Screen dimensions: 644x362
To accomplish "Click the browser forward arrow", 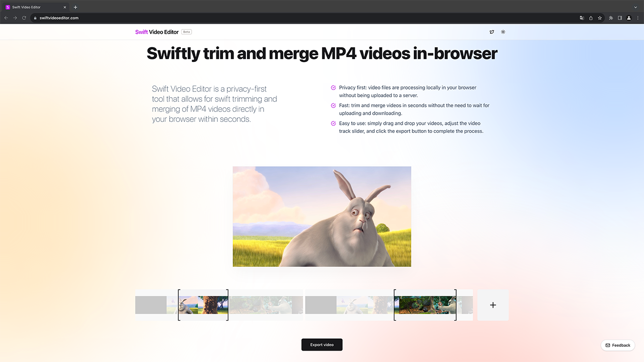I will pos(15,18).
